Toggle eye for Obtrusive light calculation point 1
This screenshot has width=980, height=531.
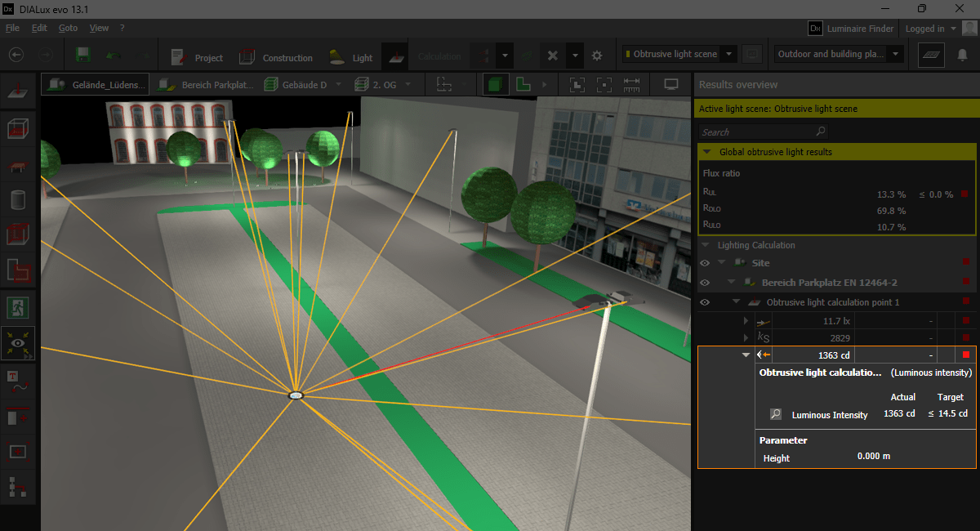705,302
